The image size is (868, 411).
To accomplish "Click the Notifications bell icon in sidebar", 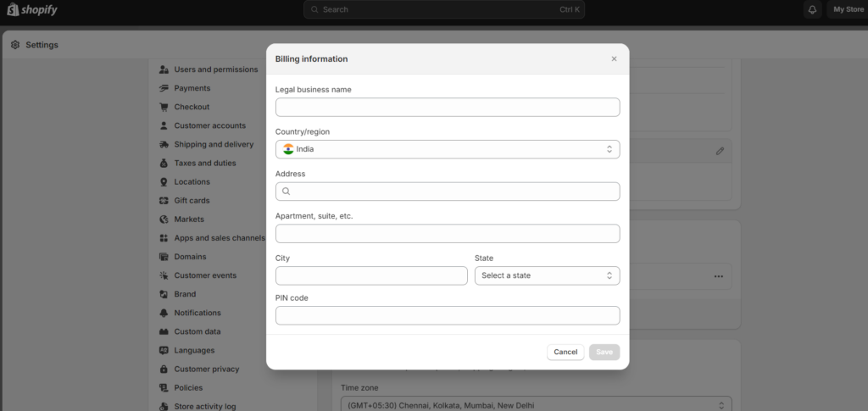I will 164,313.
